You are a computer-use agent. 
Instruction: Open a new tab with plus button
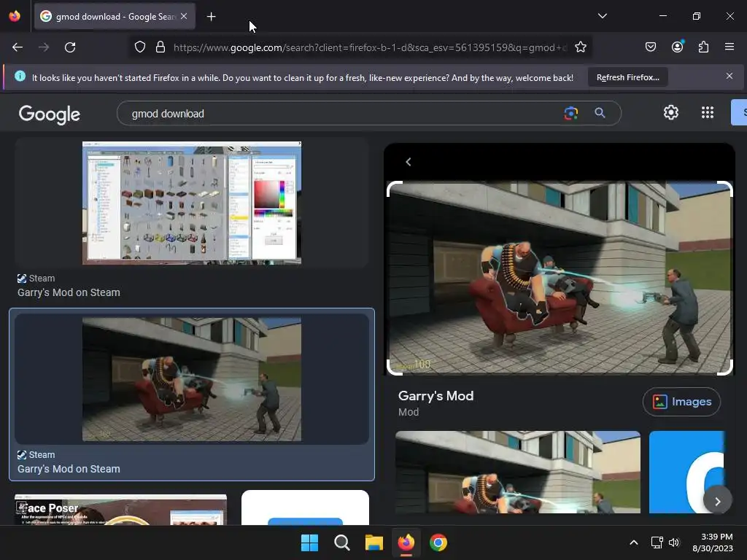pyautogui.click(x=211, y=17)
